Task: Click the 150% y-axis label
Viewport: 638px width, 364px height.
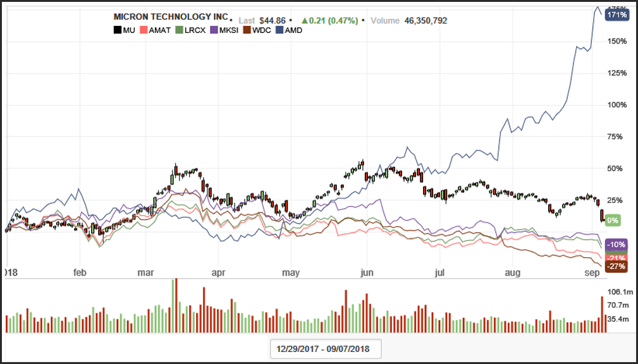Action: (617, 42)
